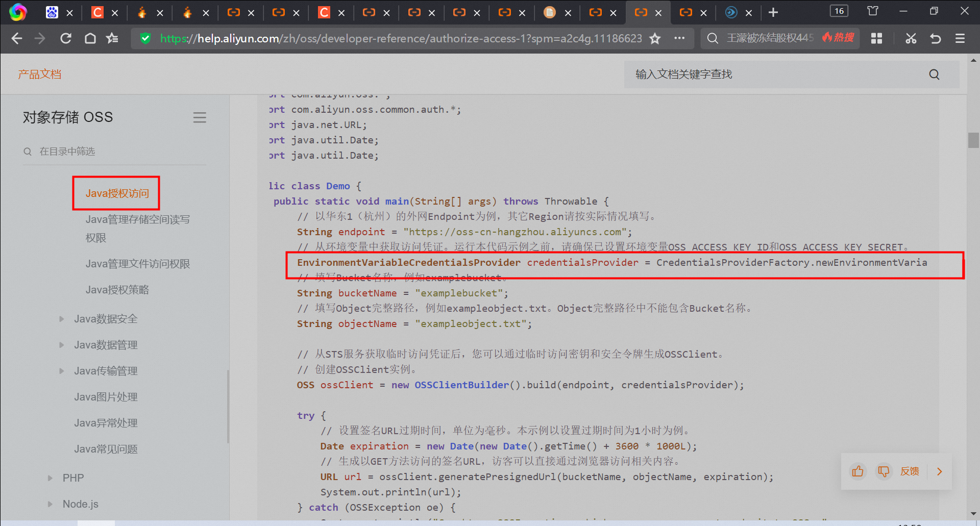The height and width of the screenshot is (526, 980).
Task: Click the documentation search magnifier icon
Action: pyautogui.click(x=934, y=74)
